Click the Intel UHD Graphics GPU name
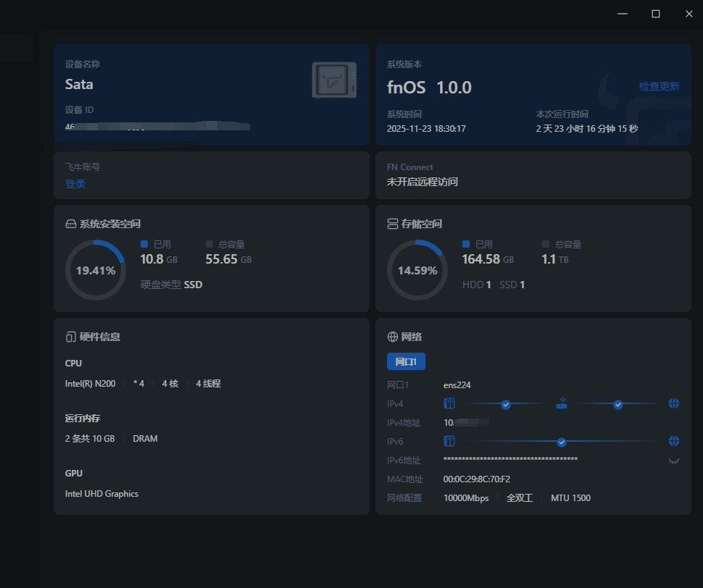 101,494
